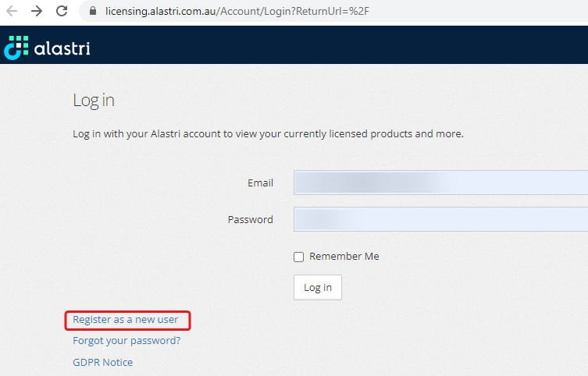Follow the Forgot your password link
Viewport: 588px width, 376px height.
tap(127, 341)
